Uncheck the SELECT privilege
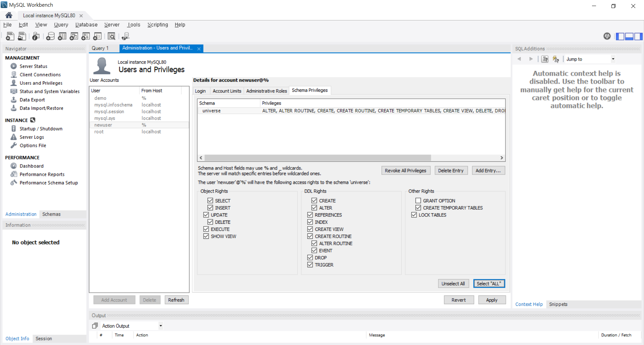The image size is (644, 345). (210, 201)
